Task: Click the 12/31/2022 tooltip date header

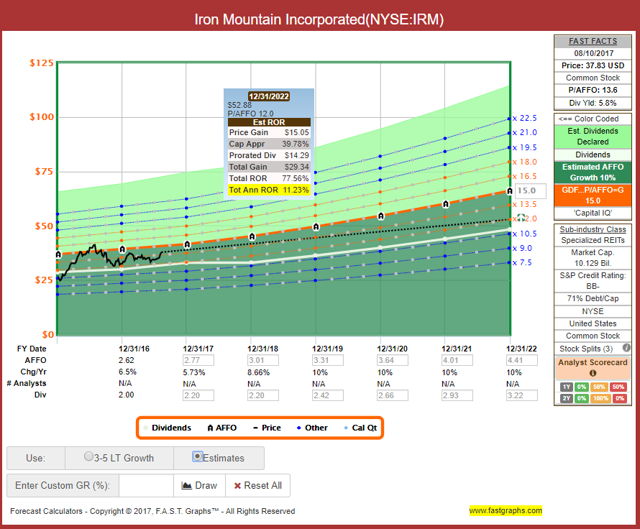Action: pyautogui.click(x=269, y=96)
